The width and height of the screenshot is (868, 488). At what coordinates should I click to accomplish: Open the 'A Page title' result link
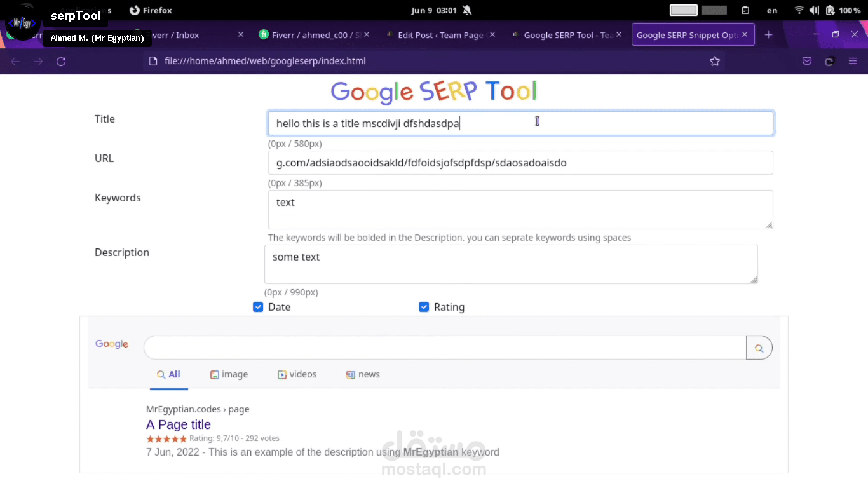click(179, 424)
